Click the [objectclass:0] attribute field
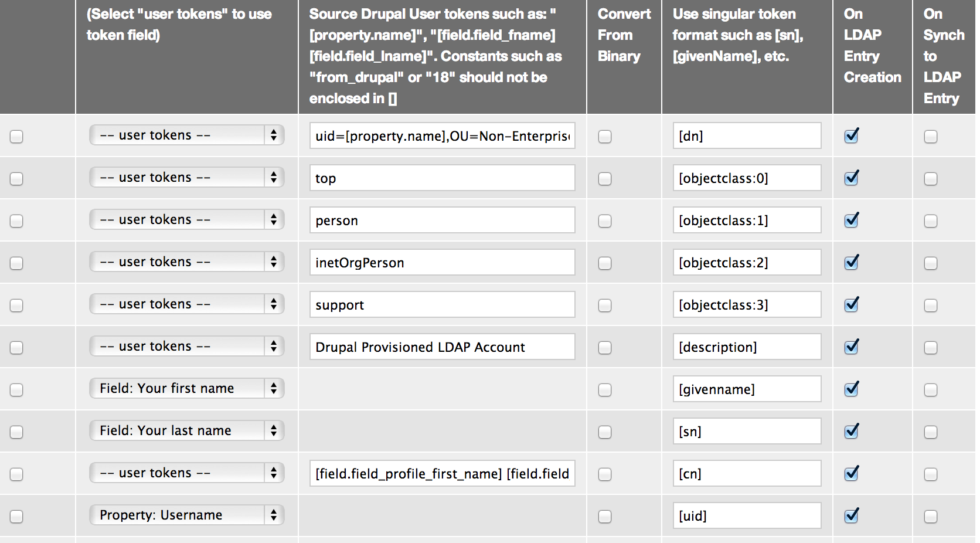 pos(747,178)
